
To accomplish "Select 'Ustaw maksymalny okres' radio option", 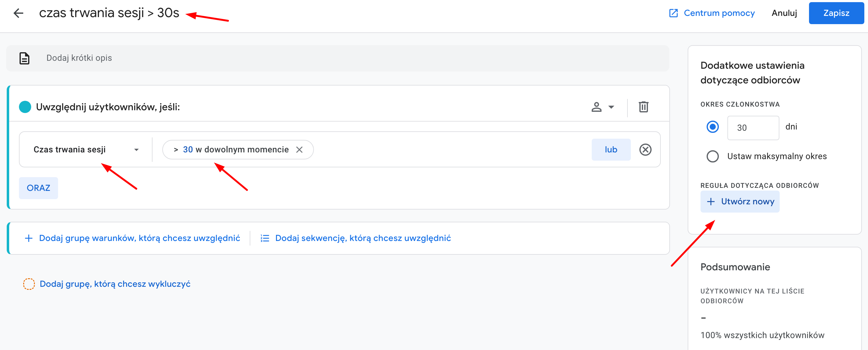I will tap(712, 156).
